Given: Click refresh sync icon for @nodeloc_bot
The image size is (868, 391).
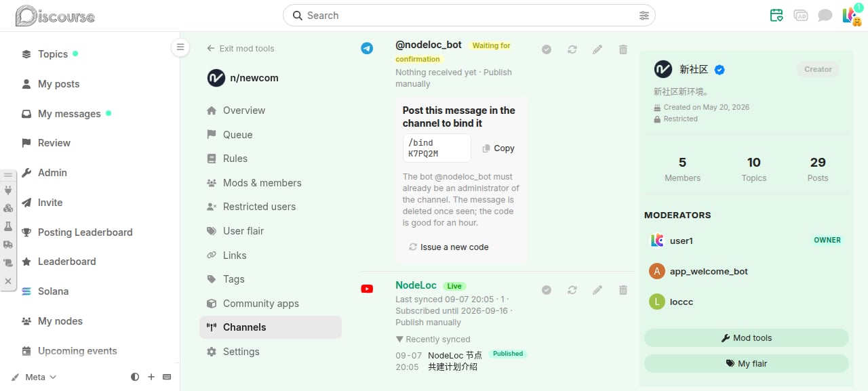Looking at the screenshot, I should click(572, 49).
